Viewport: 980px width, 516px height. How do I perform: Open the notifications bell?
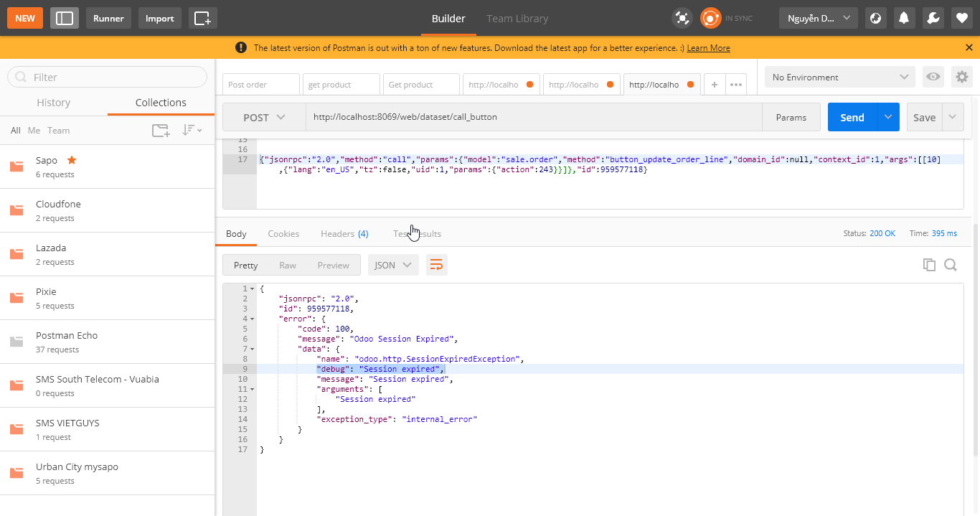904,18
